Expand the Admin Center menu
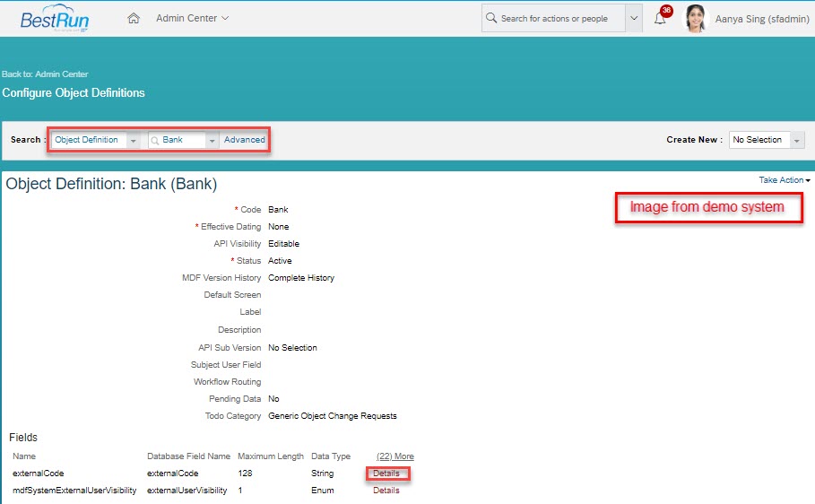This screenshot has width=815, height=504. click(x=192, y=18)
